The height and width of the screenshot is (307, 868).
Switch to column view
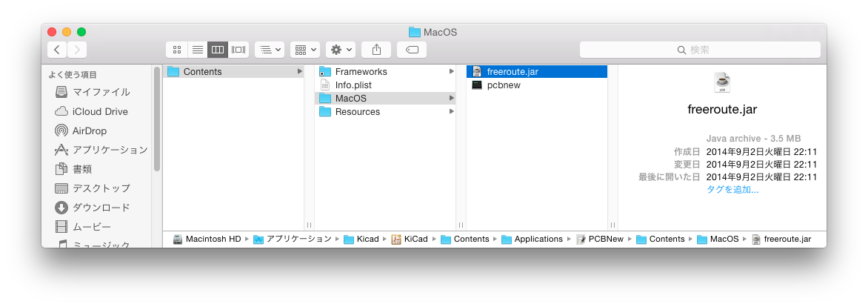click(x=218, y=50)
